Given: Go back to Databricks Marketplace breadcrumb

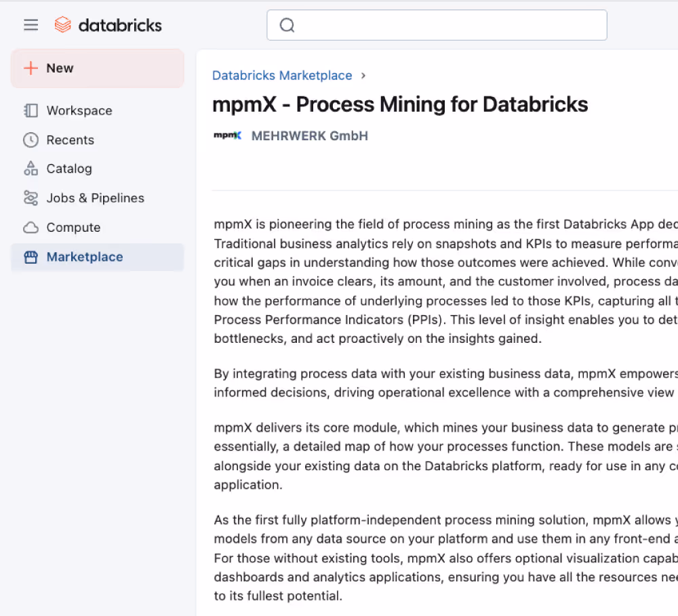Looking at the screenshot, I should coord(282,76).
